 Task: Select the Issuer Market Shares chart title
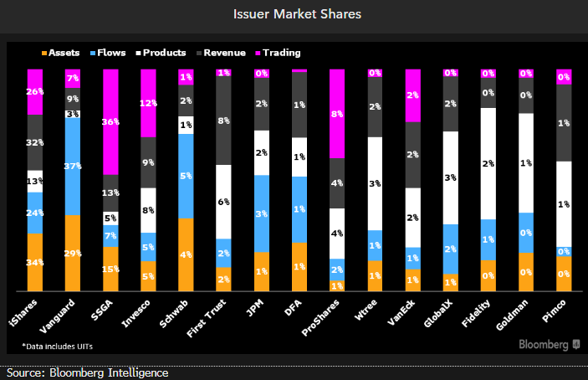tap(294, 14)
